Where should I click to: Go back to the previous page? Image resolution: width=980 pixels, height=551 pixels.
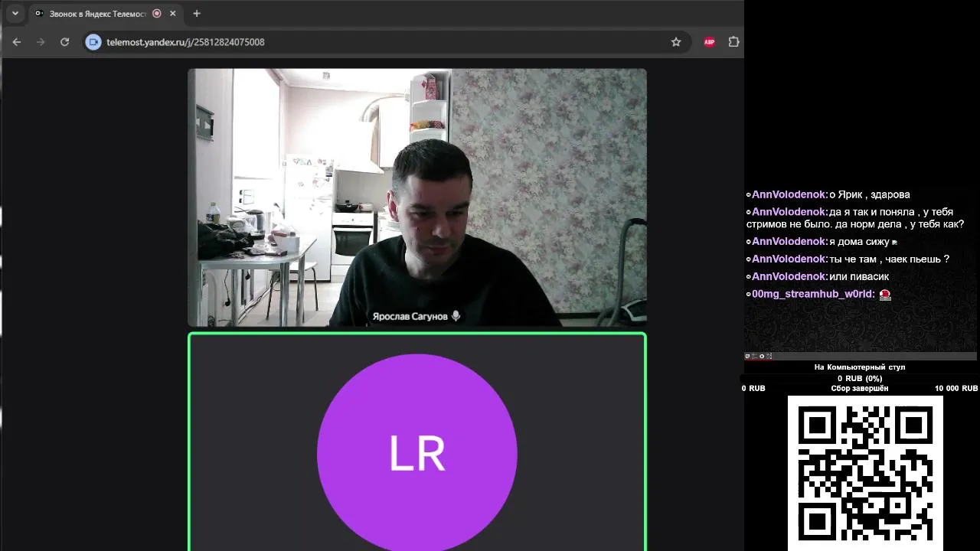[17, 42]
